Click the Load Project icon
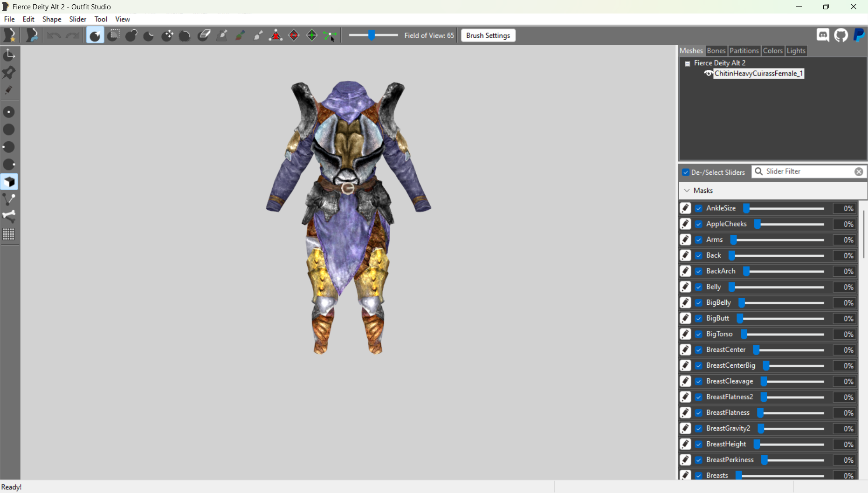This screenshot has height=493, width=868. [x=32, y=35]
